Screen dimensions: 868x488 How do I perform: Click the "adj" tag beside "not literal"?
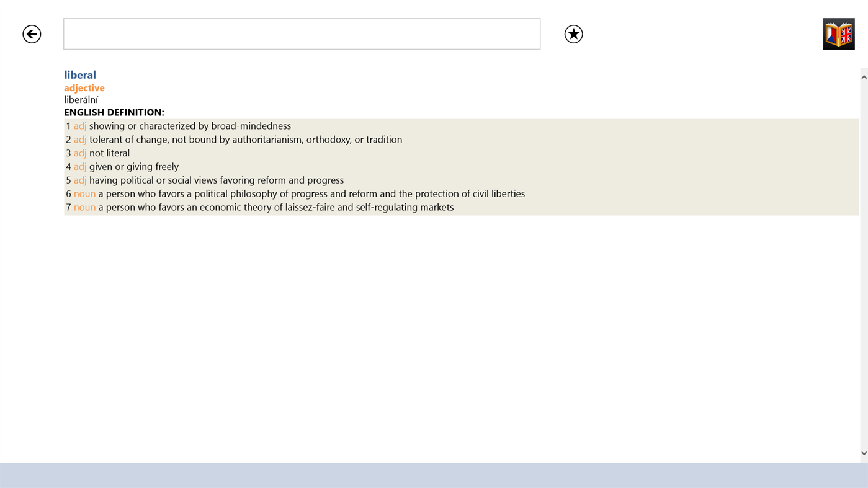[80, 153]
